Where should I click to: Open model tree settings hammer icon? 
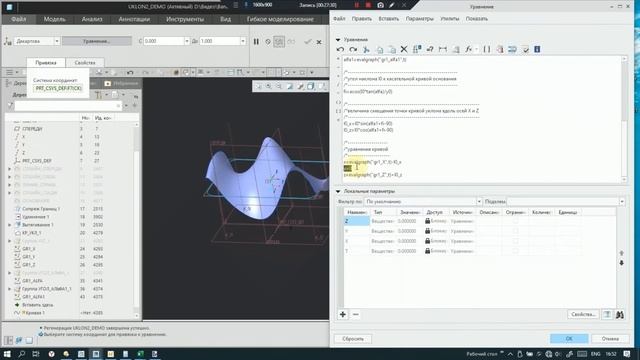pyautogui.click(x=98, y=95)
